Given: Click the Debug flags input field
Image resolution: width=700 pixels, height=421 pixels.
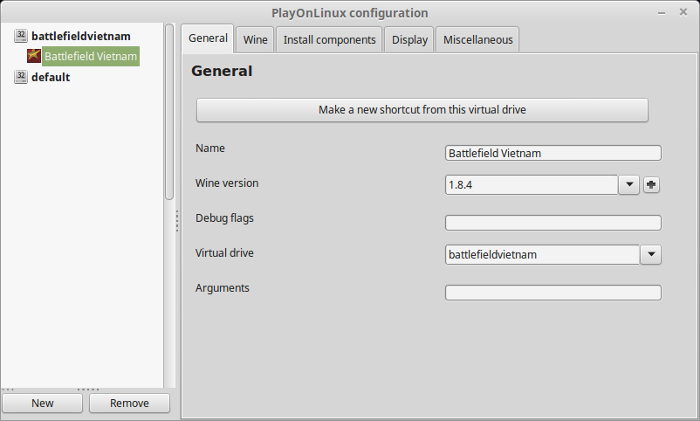Looking at the screenshot, I should coord(553,223).
